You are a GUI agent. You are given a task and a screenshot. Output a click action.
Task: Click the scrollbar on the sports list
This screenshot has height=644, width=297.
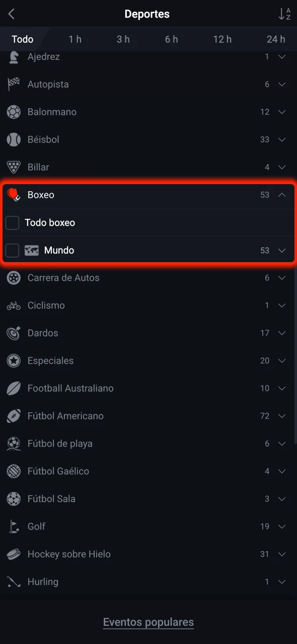(x=295, y=352)
